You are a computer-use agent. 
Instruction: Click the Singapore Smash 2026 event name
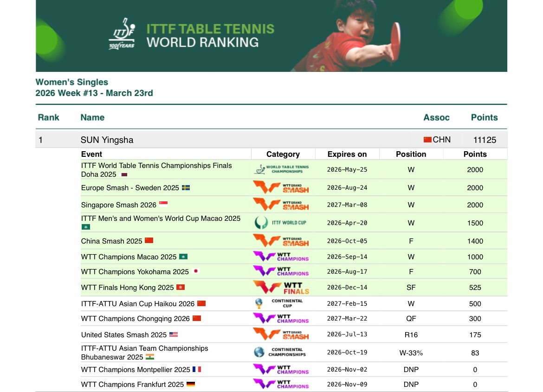119,205
